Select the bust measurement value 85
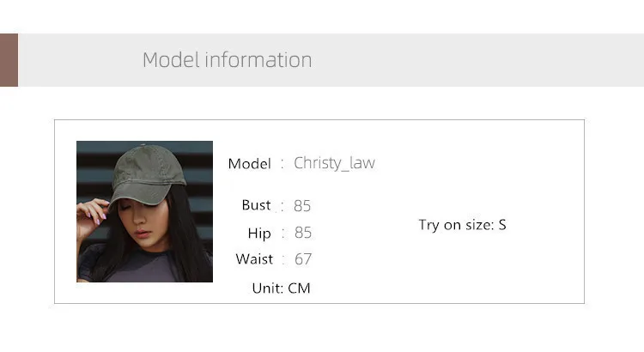644x352 pixels. point(302,206)
